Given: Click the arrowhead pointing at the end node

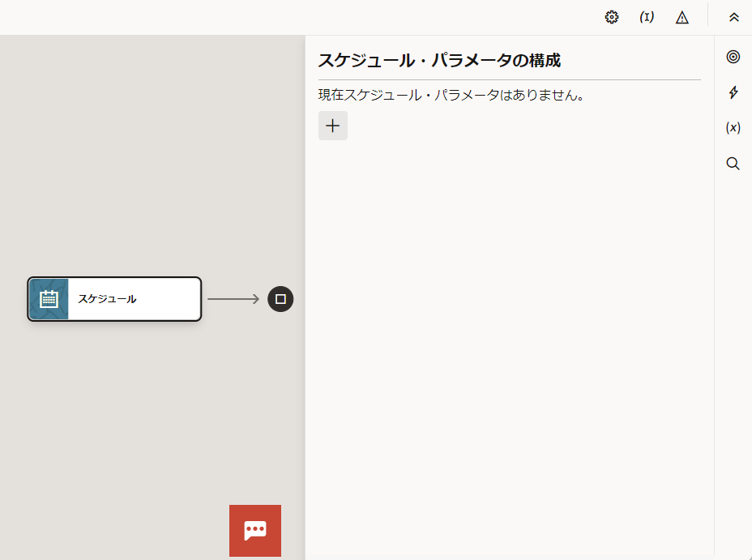Looking at the screenshot, I should click(255, 299).
